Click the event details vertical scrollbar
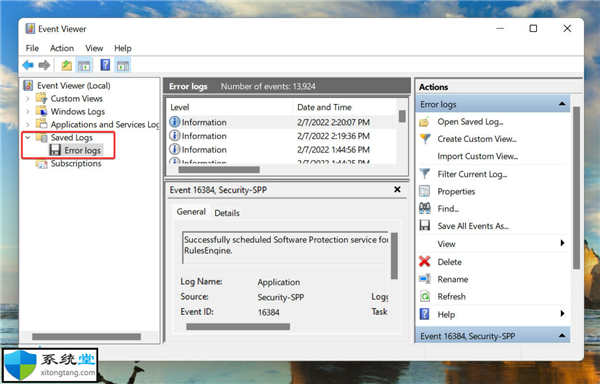This screenshot has height=384, width=600. click(394, 255)
